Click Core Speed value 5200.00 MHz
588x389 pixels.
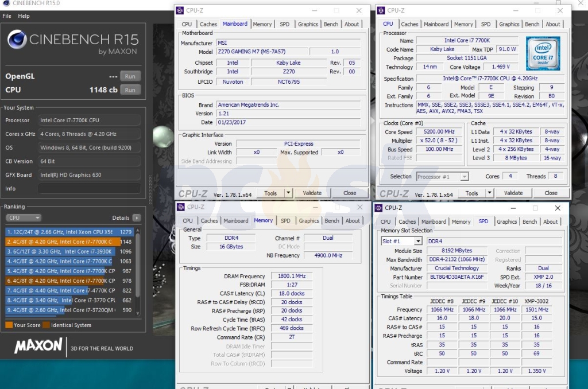[439, 131]
